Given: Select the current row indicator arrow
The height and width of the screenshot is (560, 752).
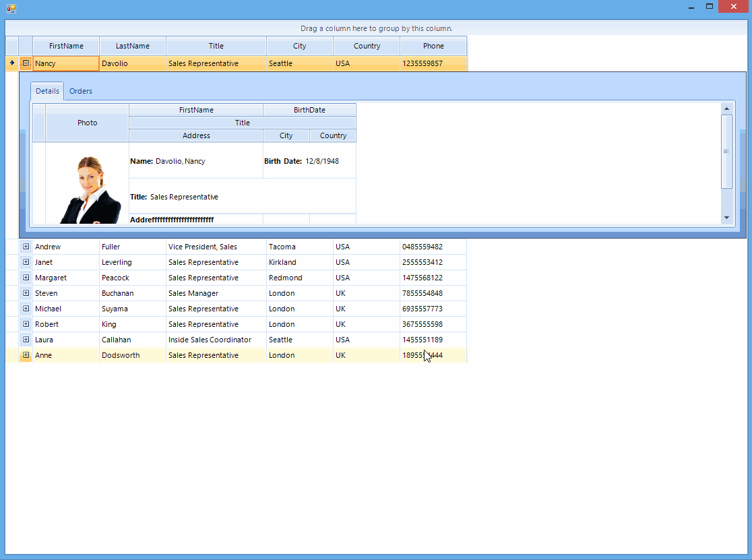Looking at the screenshot, I should 12,63.
